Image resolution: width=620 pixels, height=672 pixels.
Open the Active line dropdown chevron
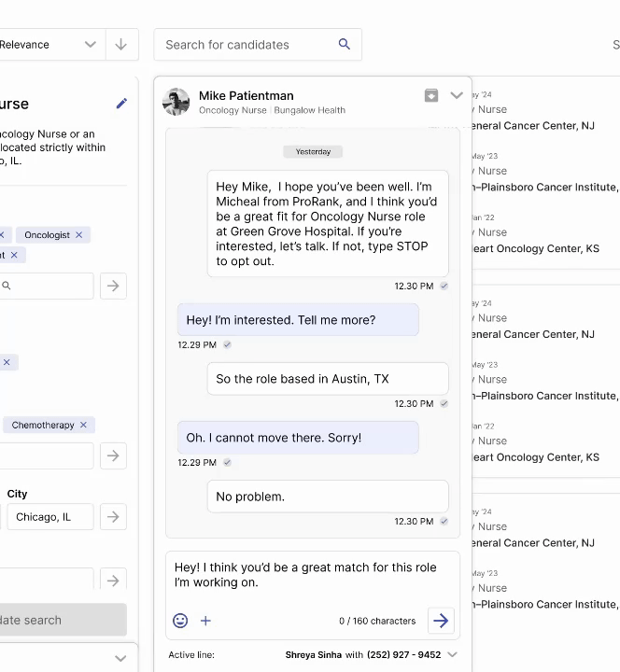[452, 654]
